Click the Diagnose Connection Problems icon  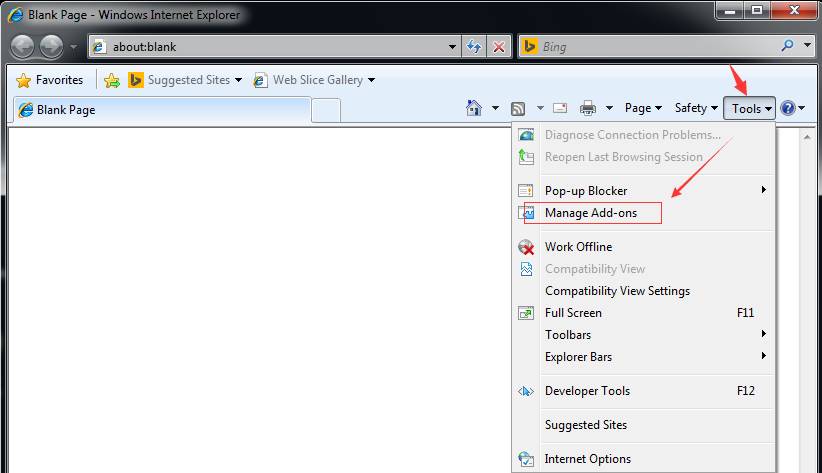point(526,135)
